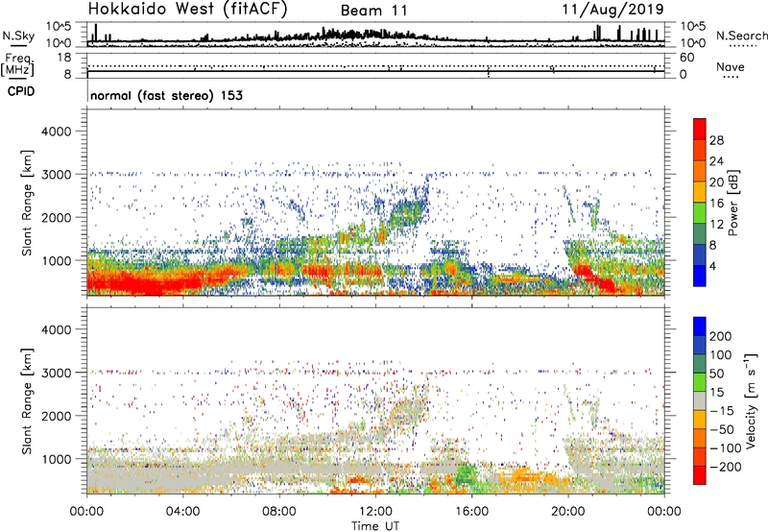
Task: Click the 28 label on Power colorbar
Action: [x=716, y=140]
